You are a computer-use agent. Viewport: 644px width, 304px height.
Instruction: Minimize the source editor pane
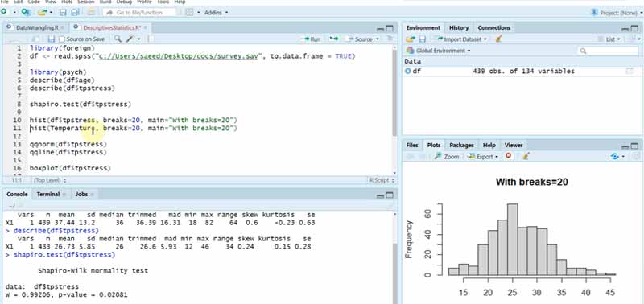(x=380, y=29)
